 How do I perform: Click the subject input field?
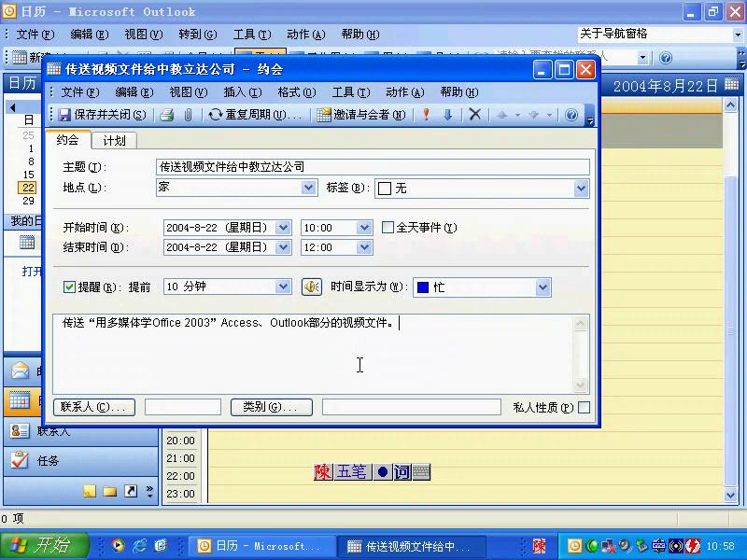[373, 167]
